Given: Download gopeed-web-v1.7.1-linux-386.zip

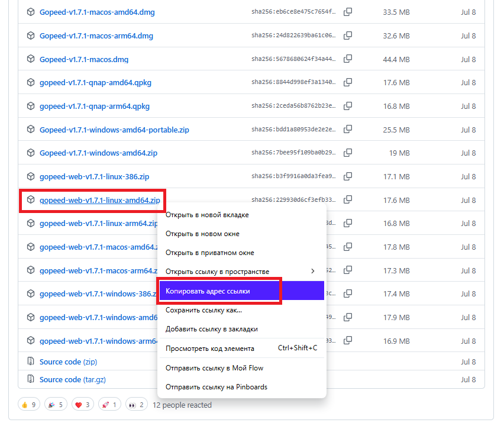Looking at the screenshot, I should click(94, 176).
